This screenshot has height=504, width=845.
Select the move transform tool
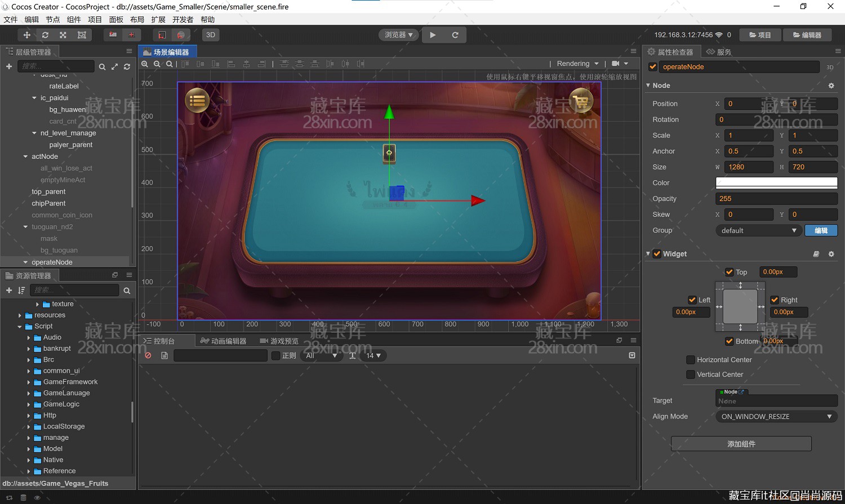(26, 35)
